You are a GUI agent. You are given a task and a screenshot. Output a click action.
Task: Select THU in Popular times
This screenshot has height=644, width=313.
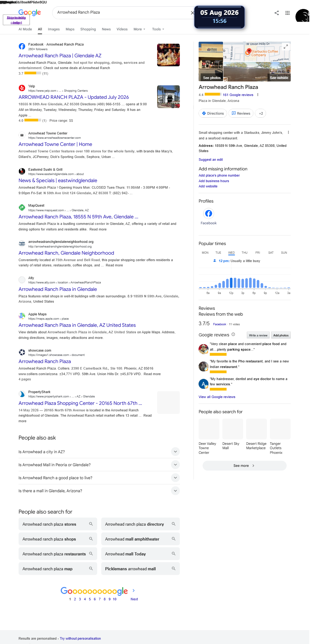pyautogui.click(x=244, y=253)
